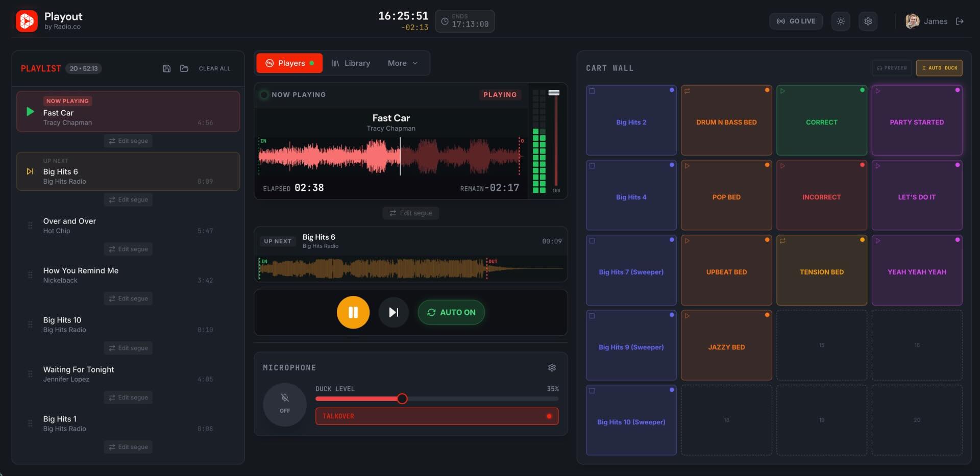Enable the TALKOVER button
980x476 pixels.
pos(437,416)
